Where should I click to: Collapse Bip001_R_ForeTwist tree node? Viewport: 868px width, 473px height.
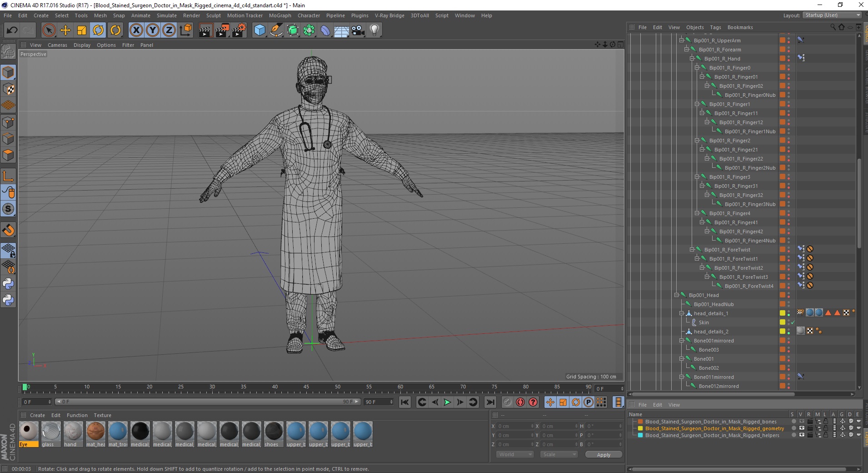(x=692, y=250)
